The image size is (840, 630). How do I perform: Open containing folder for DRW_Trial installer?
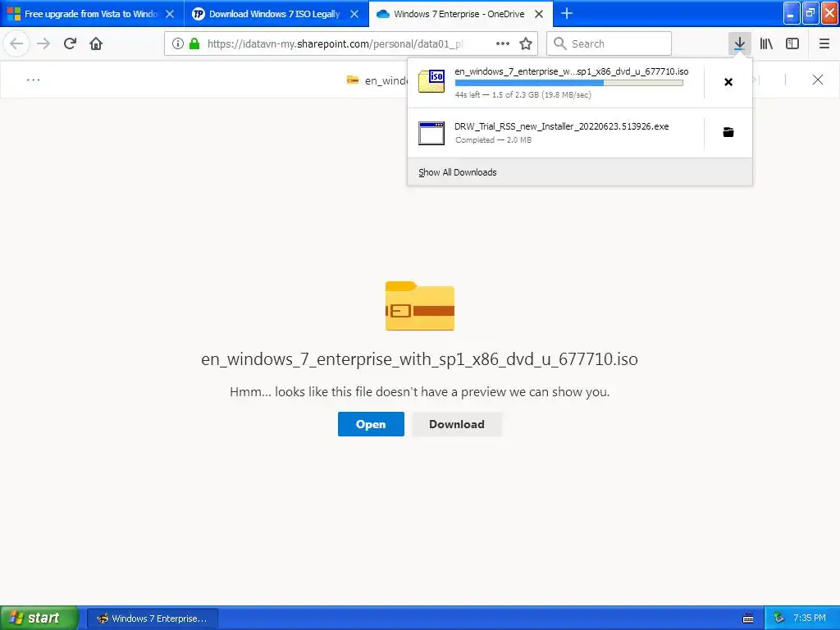728,132
